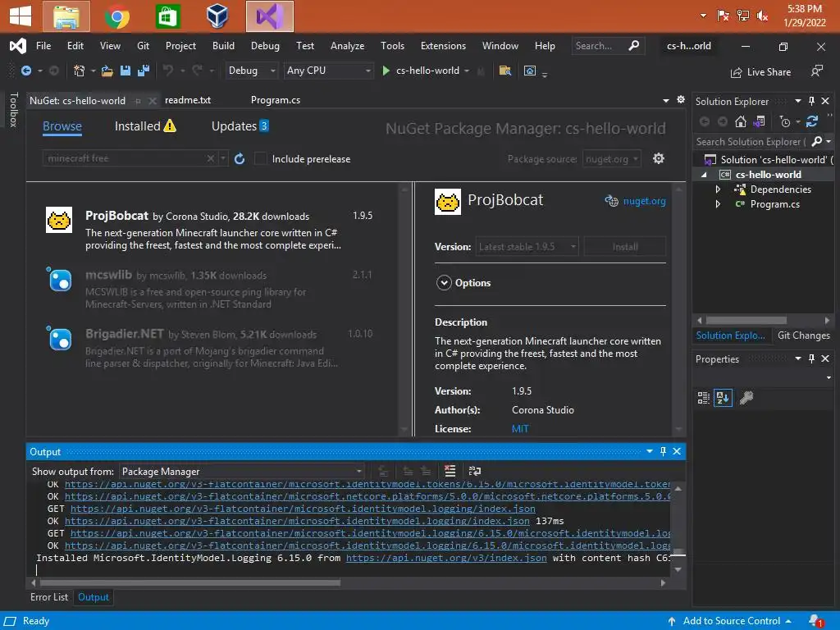Open the Analyze menu
This screenshot has height=630, width=840.
point(347,46)
